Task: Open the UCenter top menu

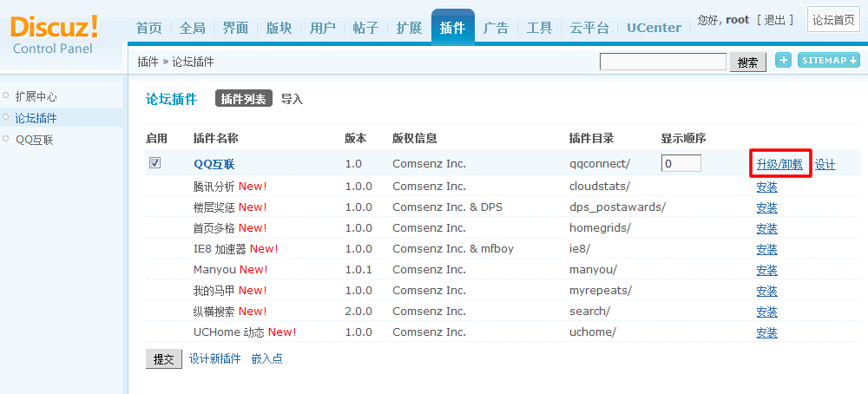Action: pyautogui.click(x=654, y=28)
